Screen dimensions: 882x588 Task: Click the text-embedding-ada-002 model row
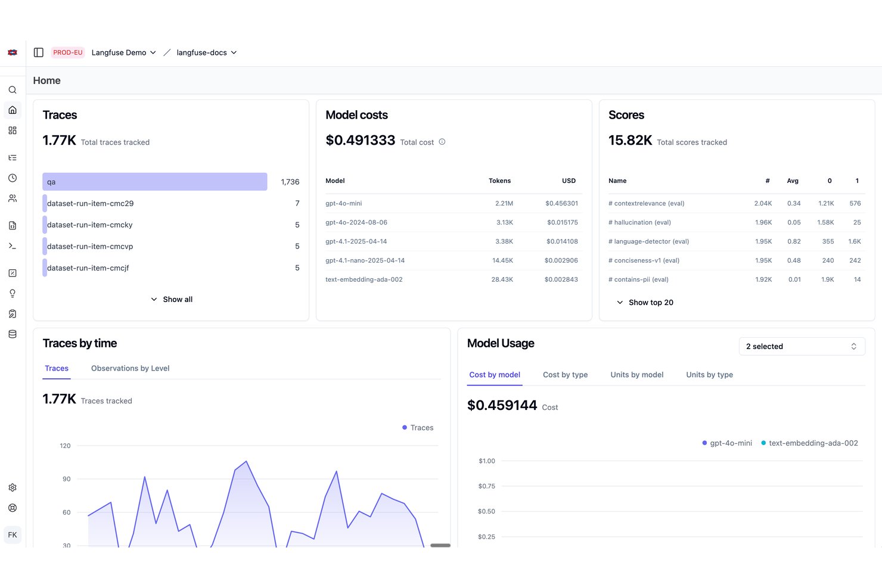click(x=454, y=280)
